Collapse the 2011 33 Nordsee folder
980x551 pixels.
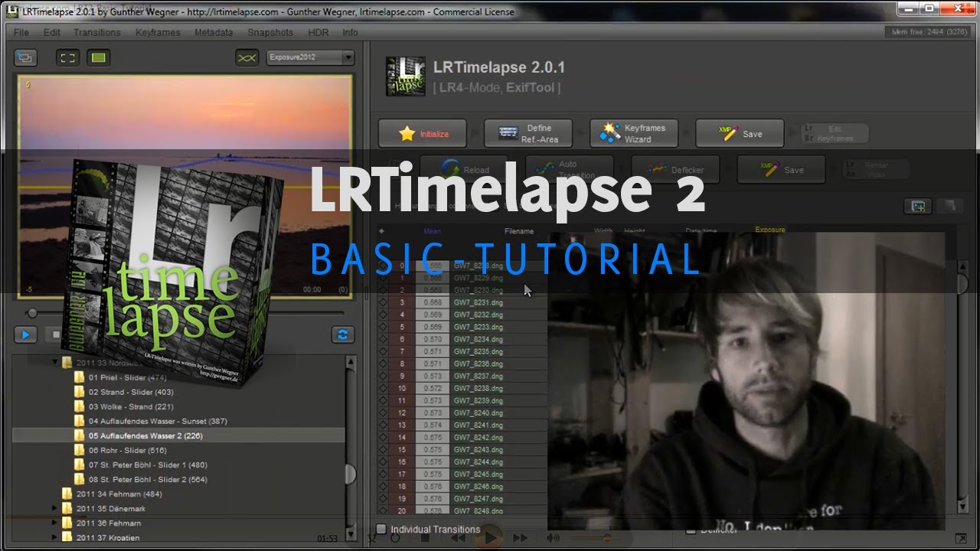point(55,363)
